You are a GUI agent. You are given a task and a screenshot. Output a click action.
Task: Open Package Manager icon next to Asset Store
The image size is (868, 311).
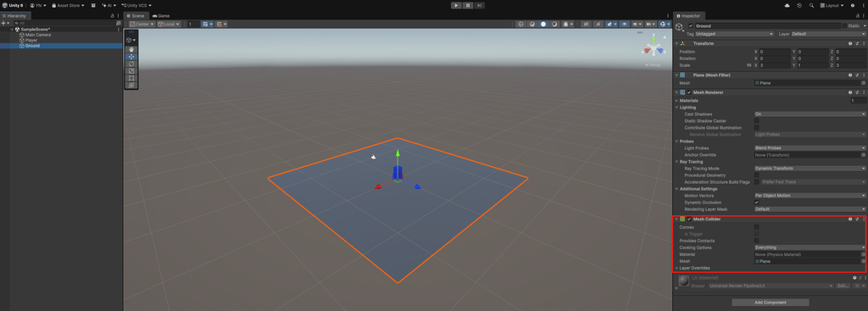click(93, 5)
